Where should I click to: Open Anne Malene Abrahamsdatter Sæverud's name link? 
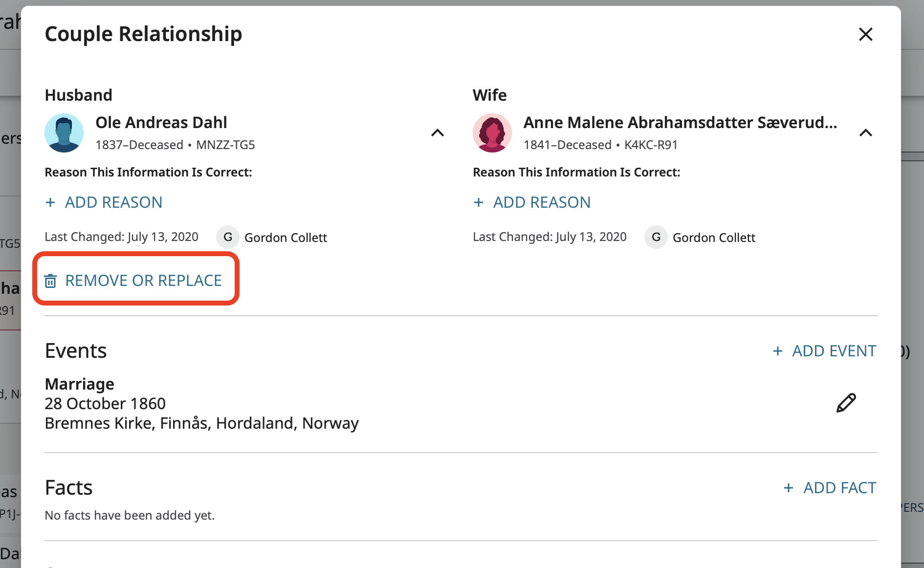point(680,123)
